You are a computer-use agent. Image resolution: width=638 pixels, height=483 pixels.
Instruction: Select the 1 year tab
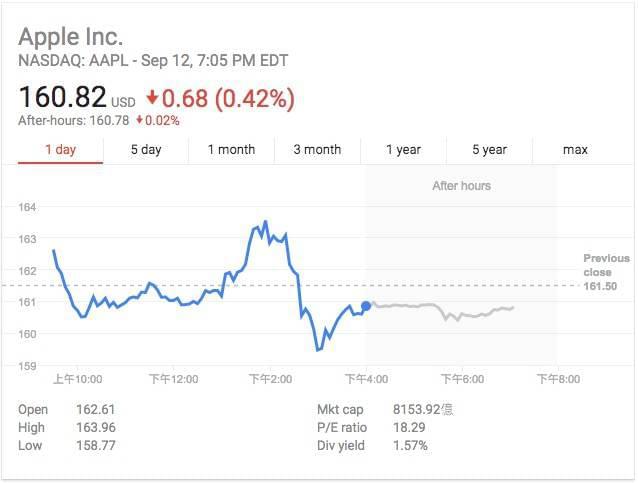point(403,150)
